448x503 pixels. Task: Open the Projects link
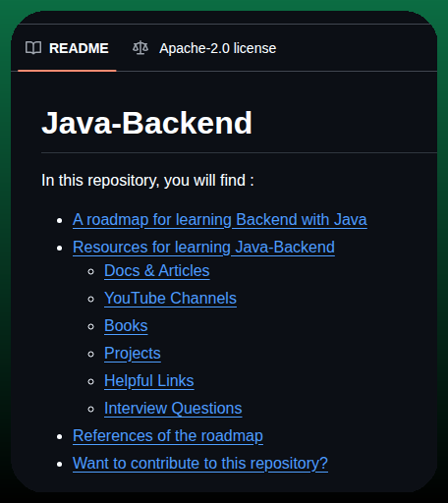coord(133,354)
